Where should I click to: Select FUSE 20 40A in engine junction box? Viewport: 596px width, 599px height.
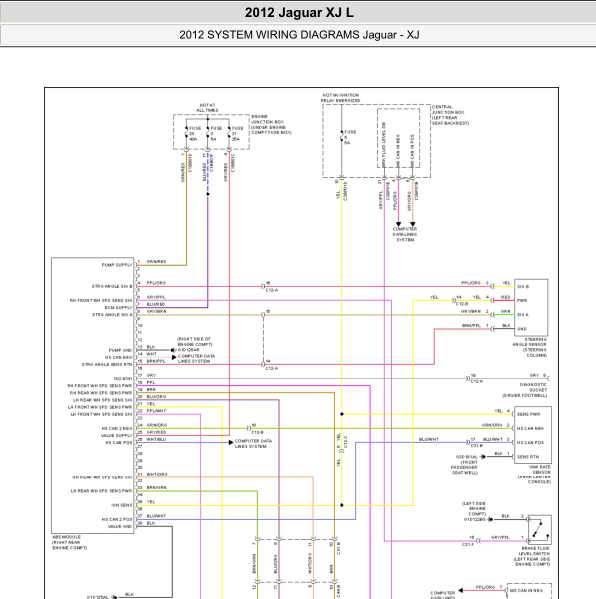coord(194,134)
